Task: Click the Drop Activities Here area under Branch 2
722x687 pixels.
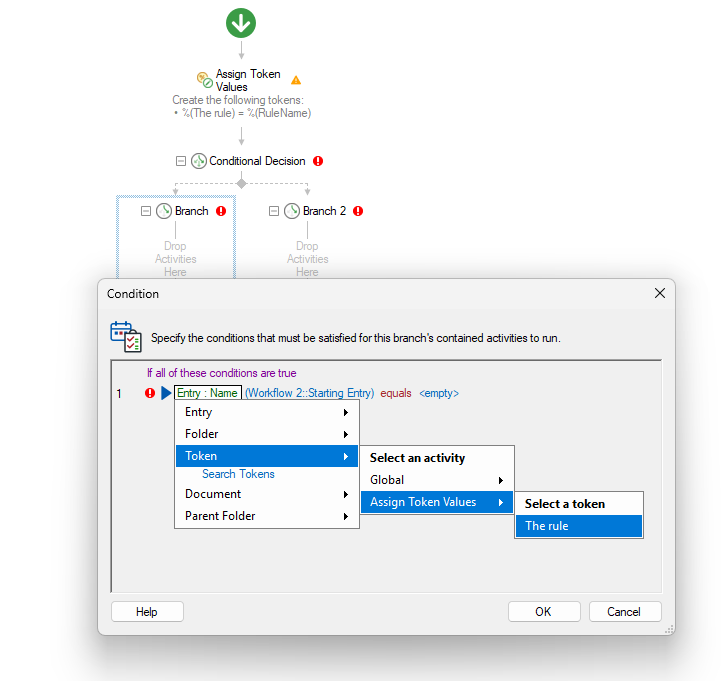Action: 307,259
